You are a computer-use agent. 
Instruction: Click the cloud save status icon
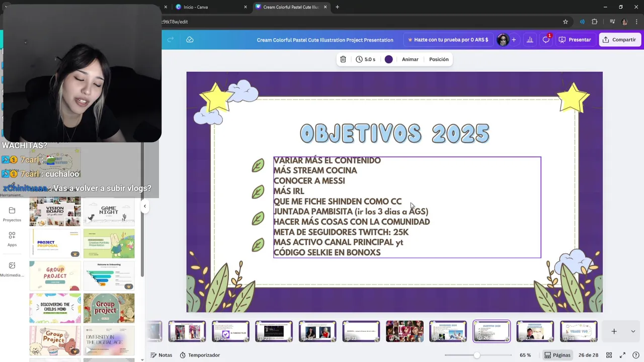click(x=190, y=40)
